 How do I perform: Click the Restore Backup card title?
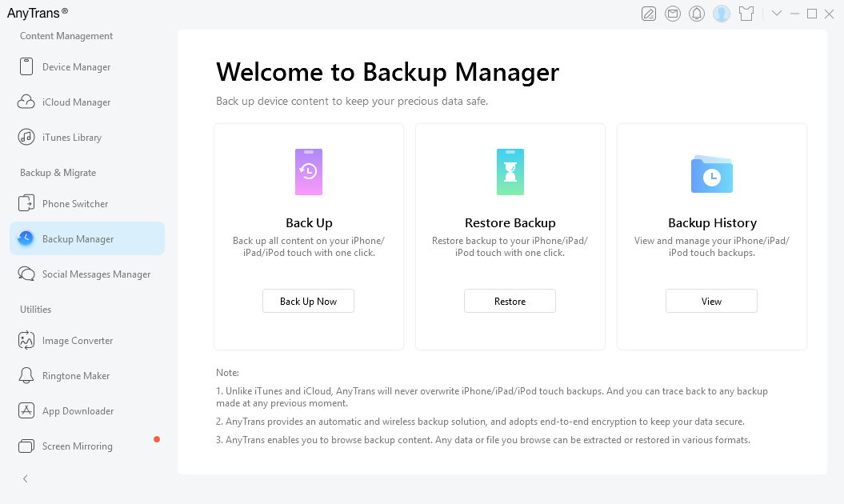[510, 223]
